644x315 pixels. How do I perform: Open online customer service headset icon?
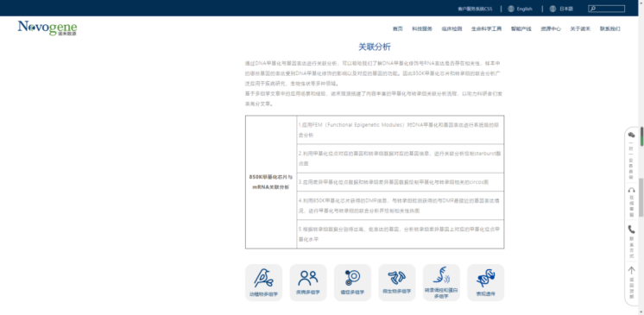coord(631,190)
